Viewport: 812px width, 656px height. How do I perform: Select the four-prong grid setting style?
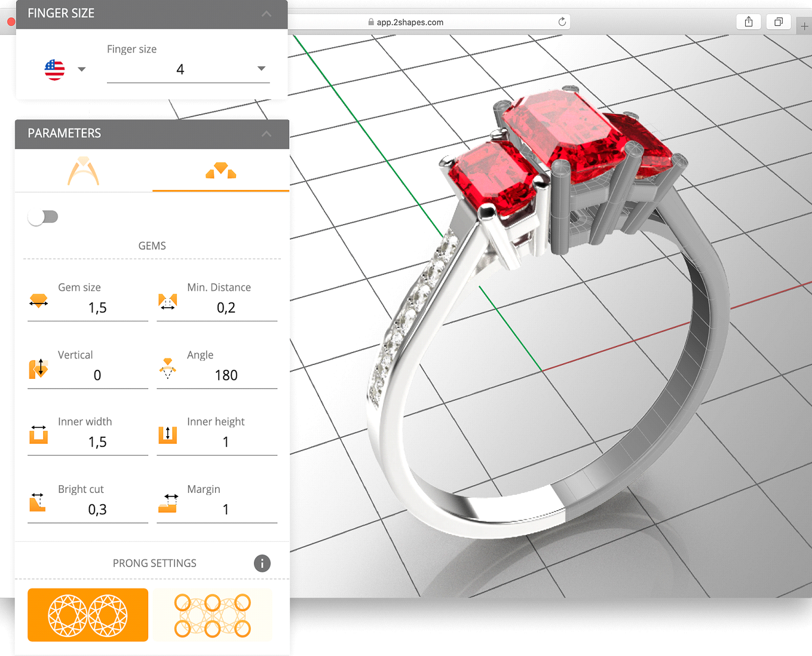click(x=213, y=615)
